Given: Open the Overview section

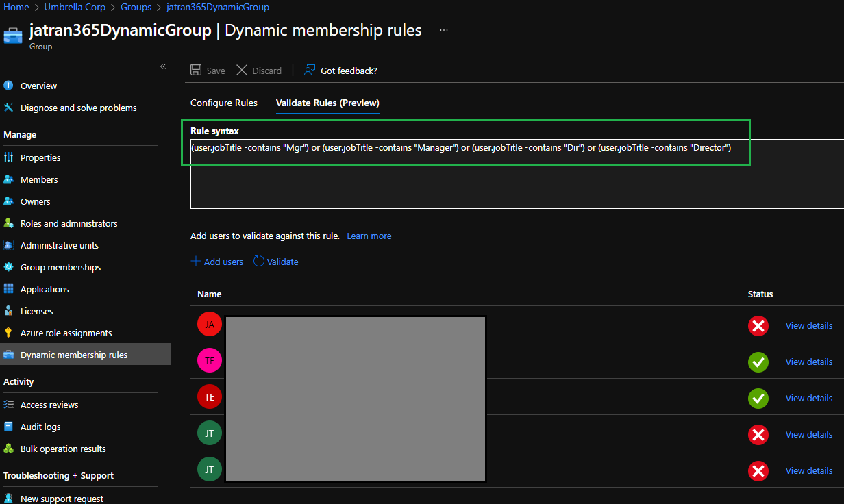Looking at the screenshot, I should click(39, 85).
